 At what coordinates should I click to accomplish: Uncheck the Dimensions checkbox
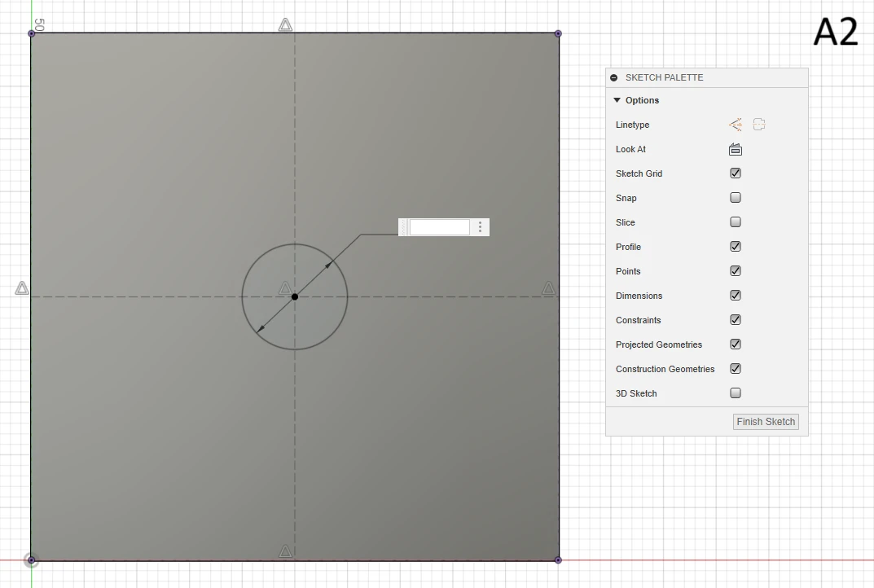pyautogui.click(x=736, y=296)
